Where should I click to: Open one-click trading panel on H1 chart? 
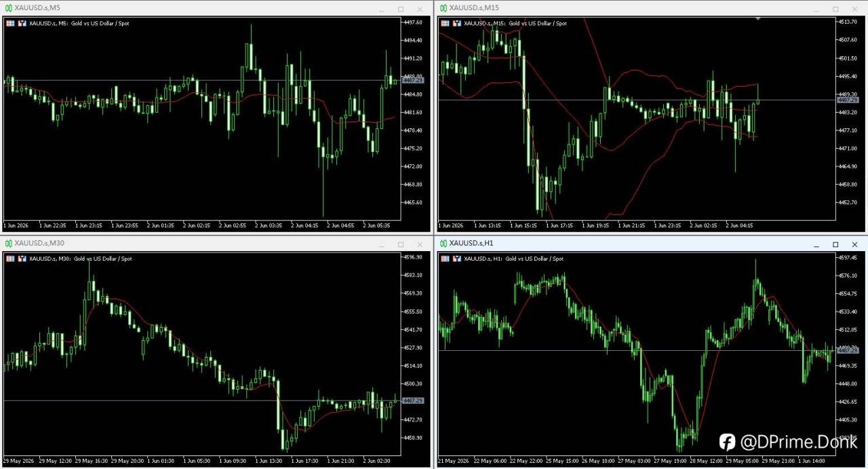point(445,259)
